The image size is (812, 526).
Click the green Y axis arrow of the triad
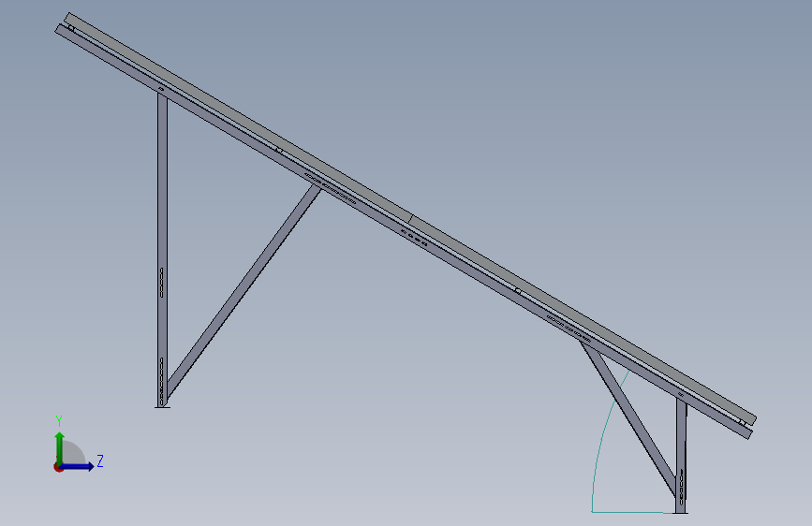60,447
